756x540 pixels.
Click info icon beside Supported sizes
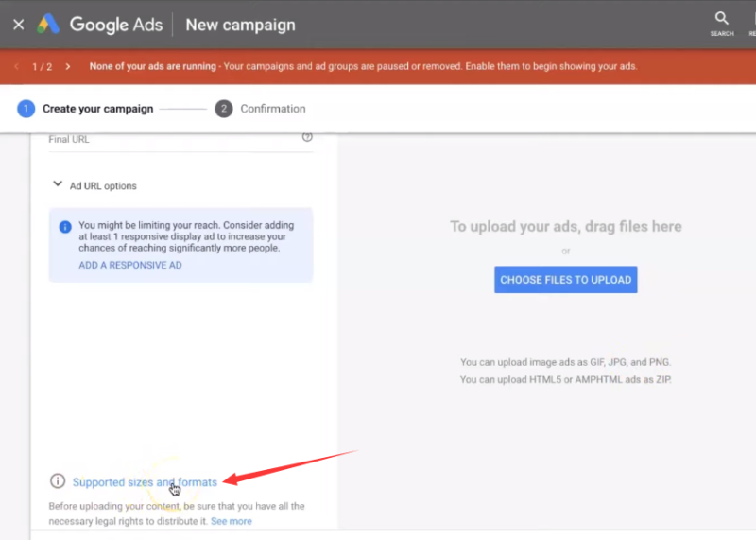(58, 481)
